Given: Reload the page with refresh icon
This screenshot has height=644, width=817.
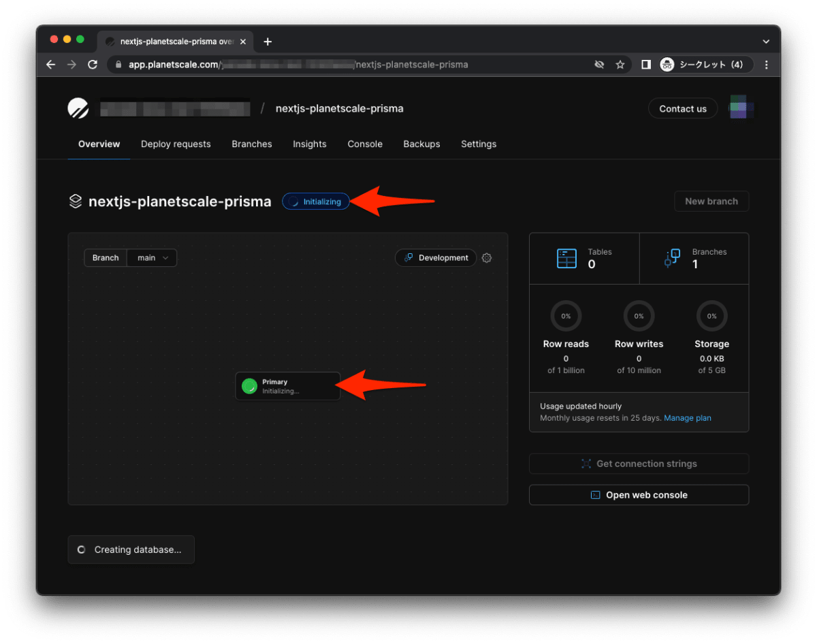Looking at the screenshot, I should click(x=93, y=65).
